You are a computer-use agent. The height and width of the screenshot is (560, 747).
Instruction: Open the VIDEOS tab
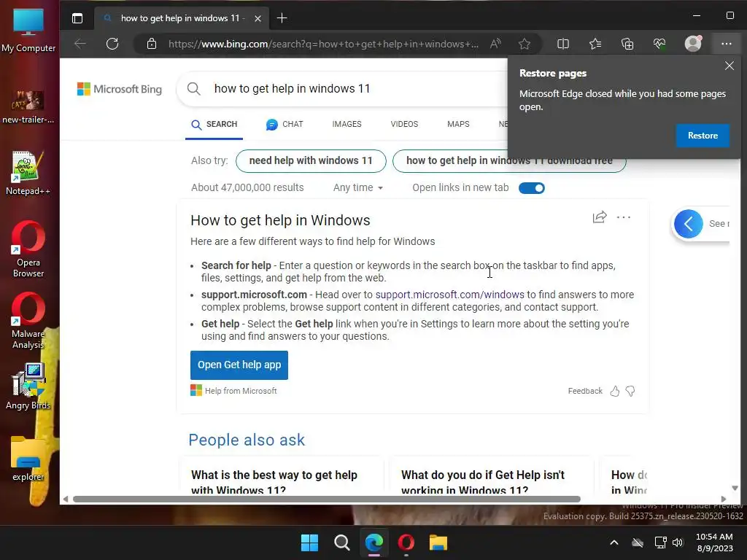click(x=404, y=124)
